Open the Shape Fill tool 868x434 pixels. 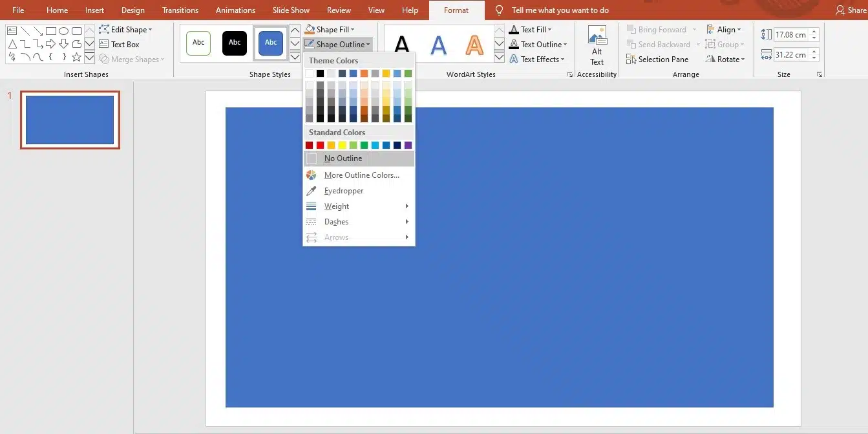[330, 29]
